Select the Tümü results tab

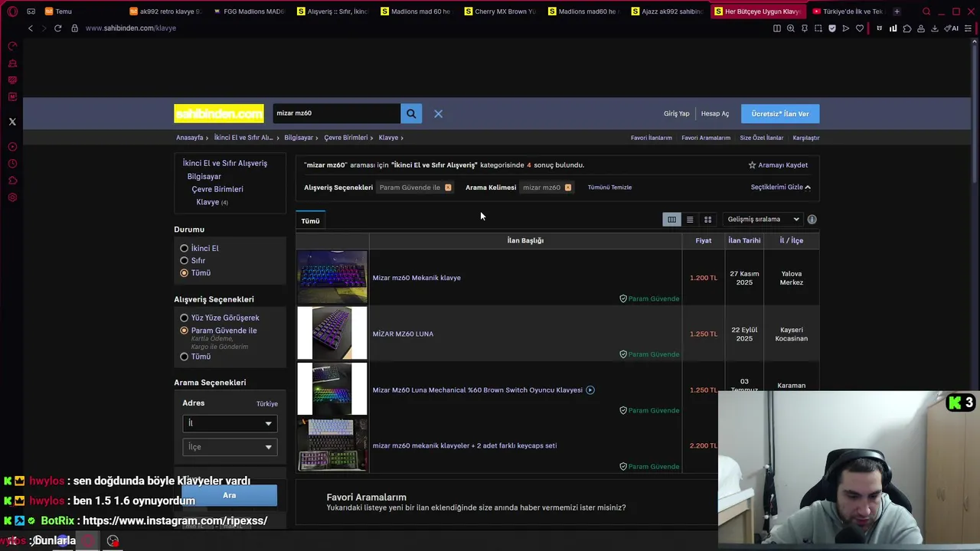click(x=310, y=221)
